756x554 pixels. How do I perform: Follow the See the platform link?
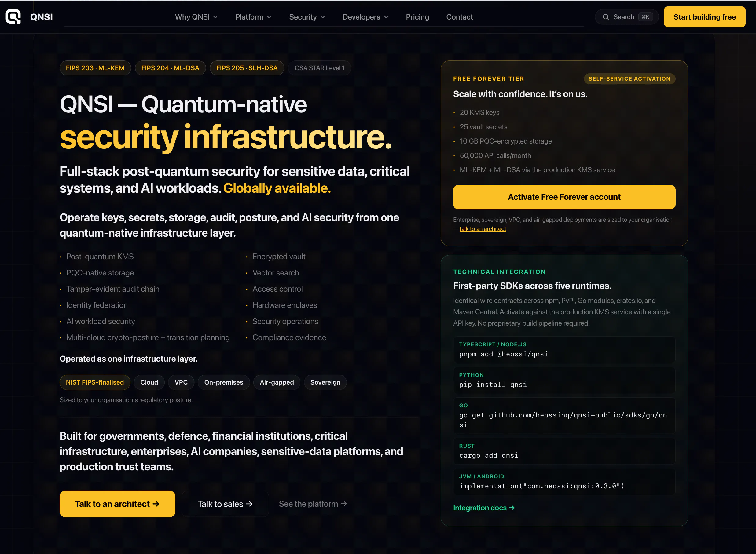click(313, 504)
